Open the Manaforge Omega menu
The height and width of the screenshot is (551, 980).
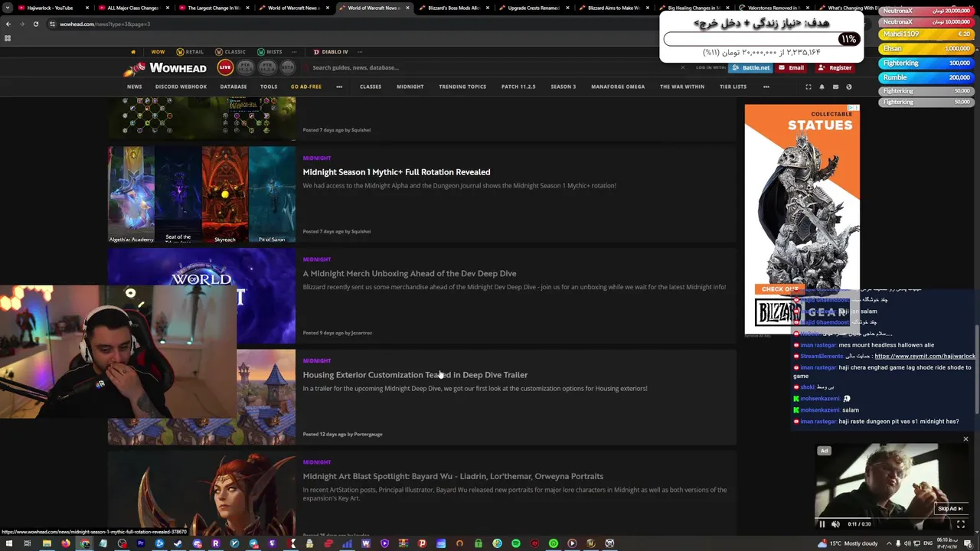pos(618,86)
